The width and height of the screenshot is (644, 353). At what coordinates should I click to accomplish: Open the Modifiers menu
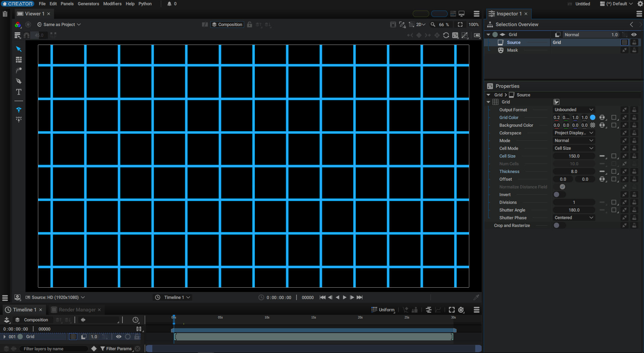[112, 4]
